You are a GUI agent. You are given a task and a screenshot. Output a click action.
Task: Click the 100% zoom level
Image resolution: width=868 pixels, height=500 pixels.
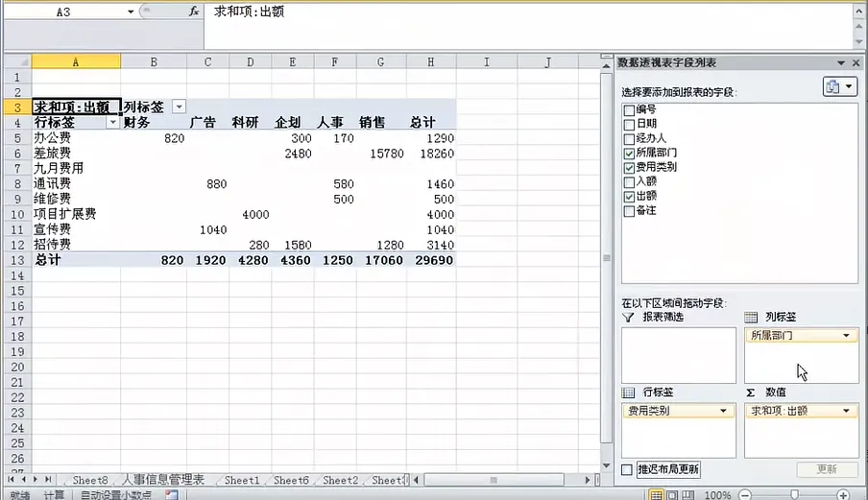pos(718,495)
